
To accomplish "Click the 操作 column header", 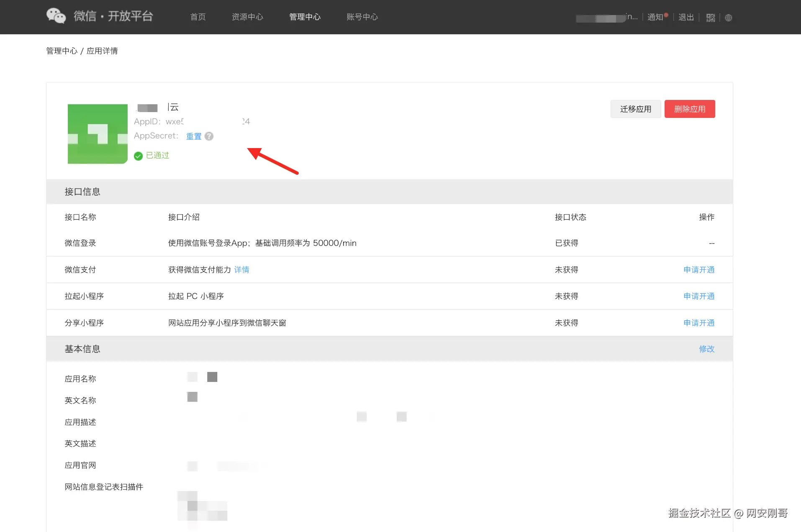I will click(707, 217).
